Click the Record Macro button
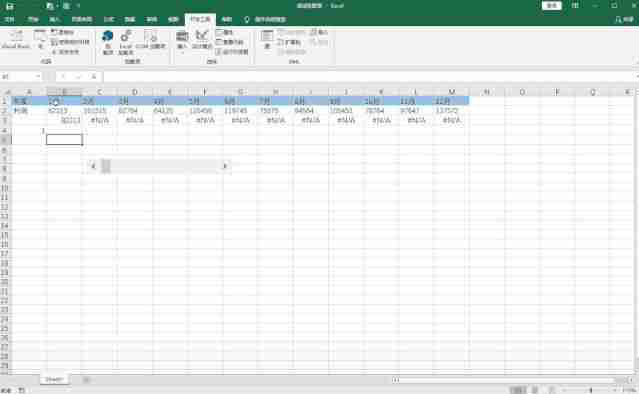 (x=62, y=32)
